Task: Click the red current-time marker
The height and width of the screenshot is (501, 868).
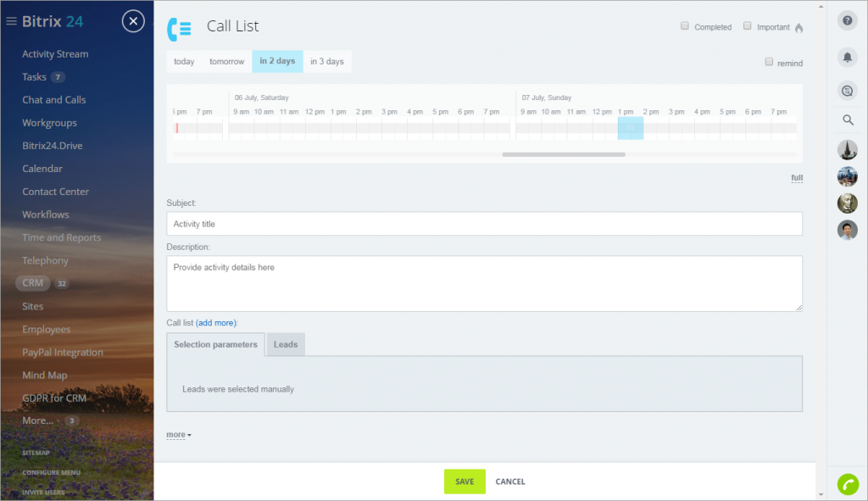Action: (177, 128)
